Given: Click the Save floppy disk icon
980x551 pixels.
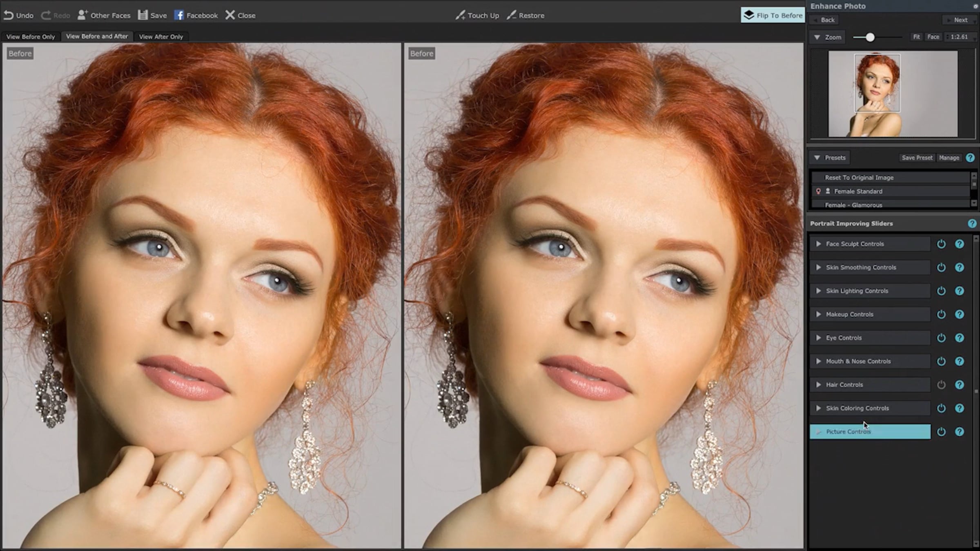Looking at the screenshot, I should pyautogui.click(x=143, y=16).
